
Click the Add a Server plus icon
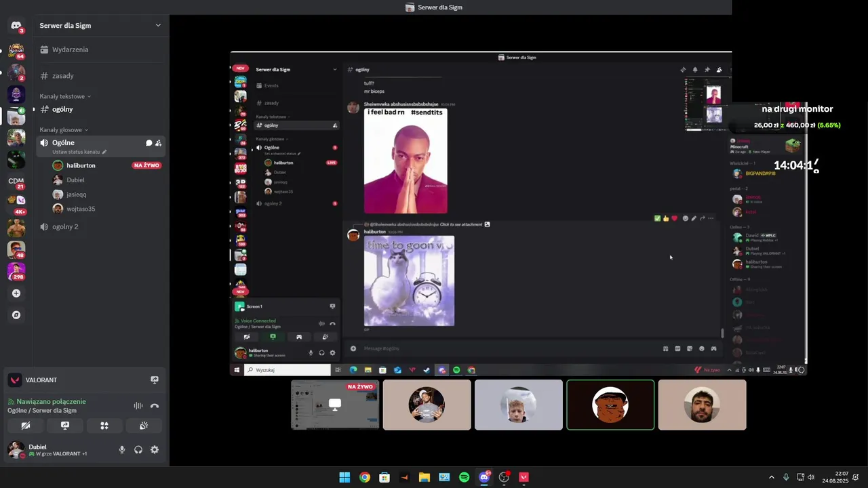pos(16,293)
